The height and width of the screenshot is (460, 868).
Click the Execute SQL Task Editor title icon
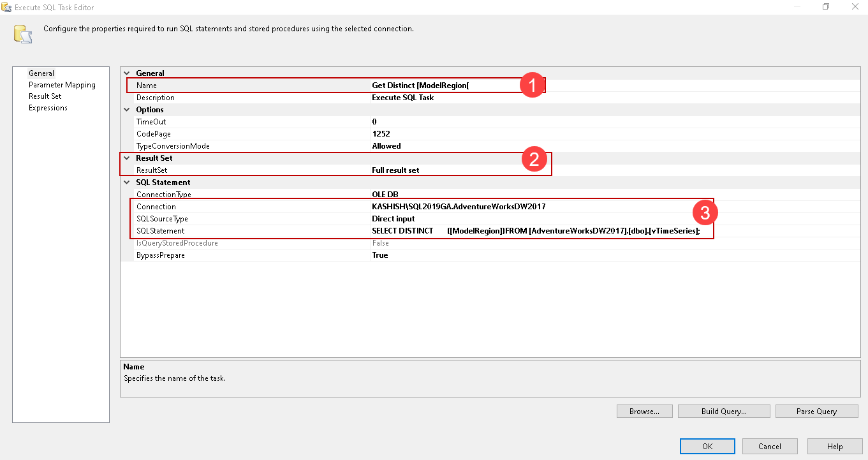tap(8, 7)
